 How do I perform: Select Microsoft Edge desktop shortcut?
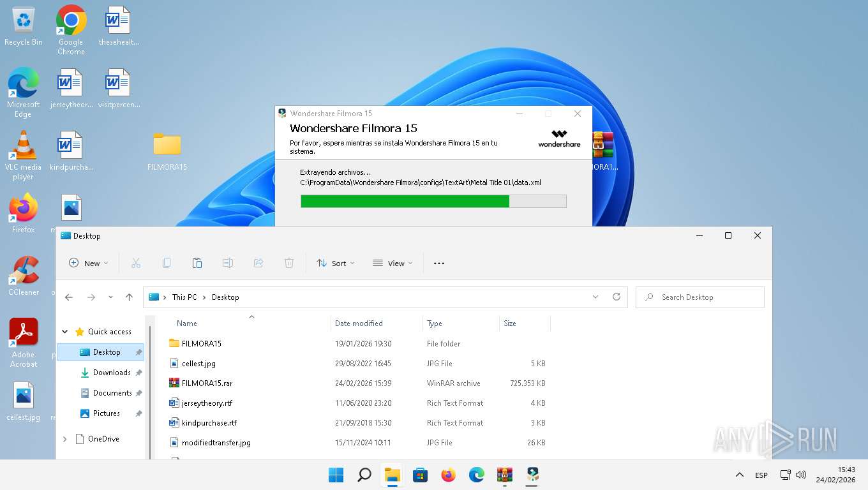coord(23,93)
